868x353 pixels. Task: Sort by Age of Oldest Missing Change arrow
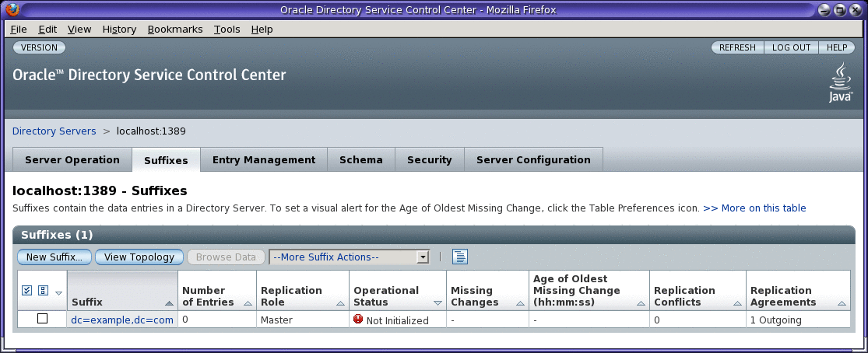tap(641, 303)
